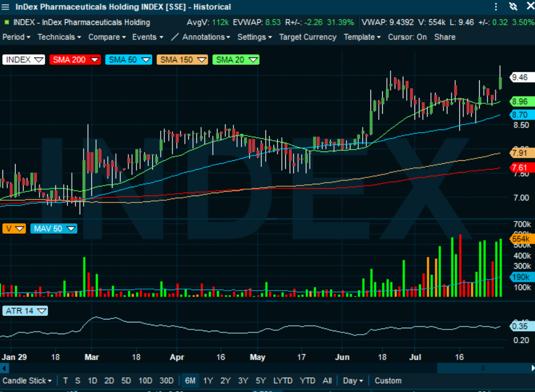Viewport: 535px width, 392px height.
Task: Select the LYTD range
Action: 283,381
